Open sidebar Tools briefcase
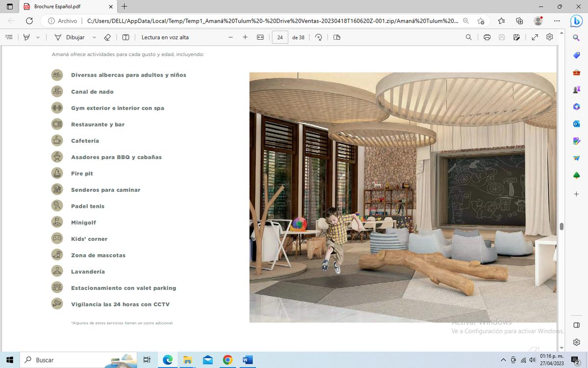This screenshot has width=588, height=368. pos(576,73)
